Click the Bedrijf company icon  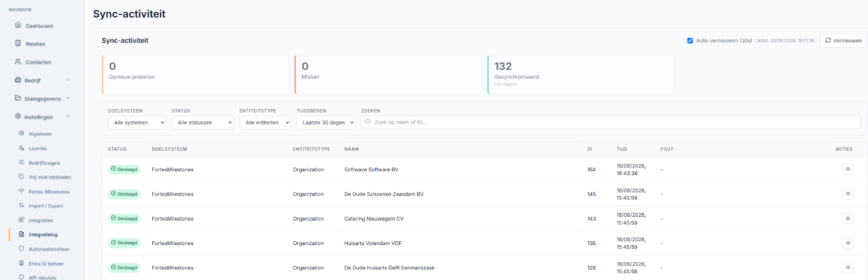(18, 80)
